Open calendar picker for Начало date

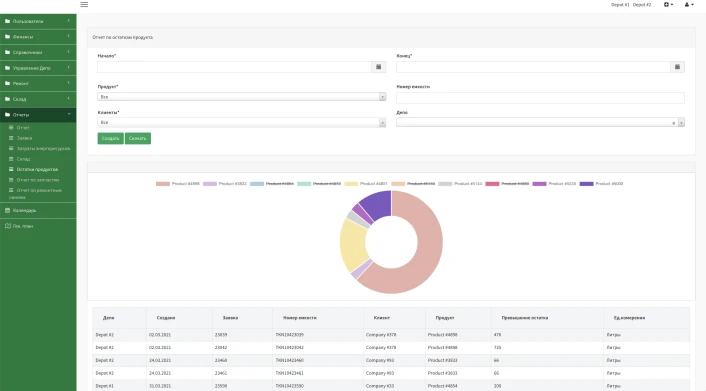tap(378, 67)
